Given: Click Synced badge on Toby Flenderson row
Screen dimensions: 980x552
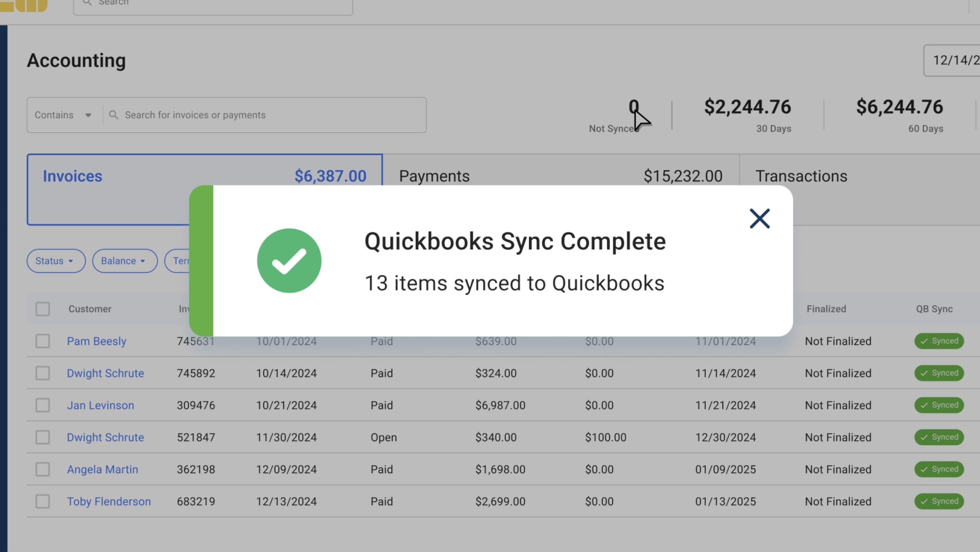Looking at the screenshot, I should pos(939,501).
